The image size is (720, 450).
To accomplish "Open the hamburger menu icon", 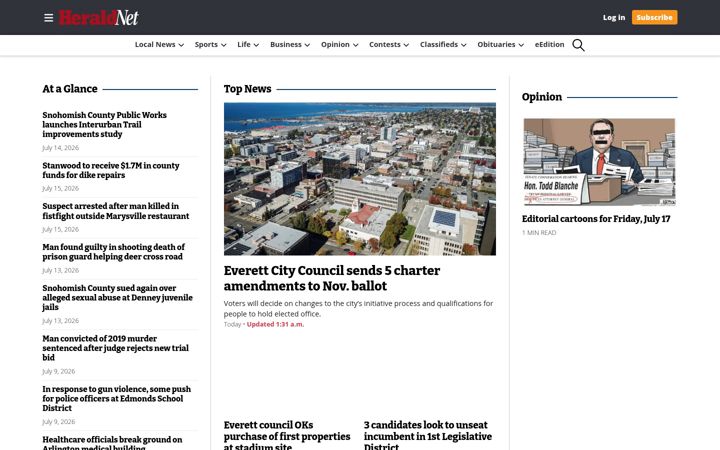I will (x=49, y=18).
